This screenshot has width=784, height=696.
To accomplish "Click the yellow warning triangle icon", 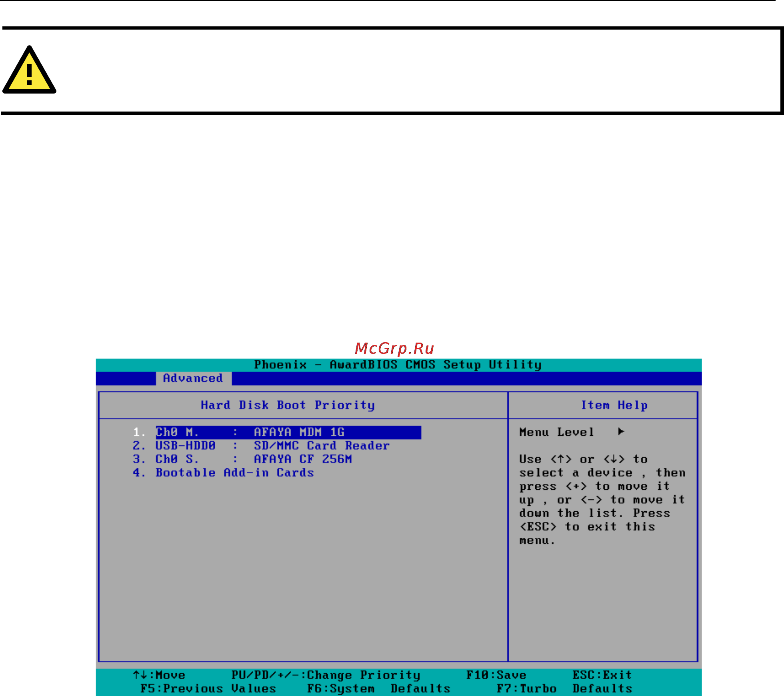I will [x=29, y=70].
